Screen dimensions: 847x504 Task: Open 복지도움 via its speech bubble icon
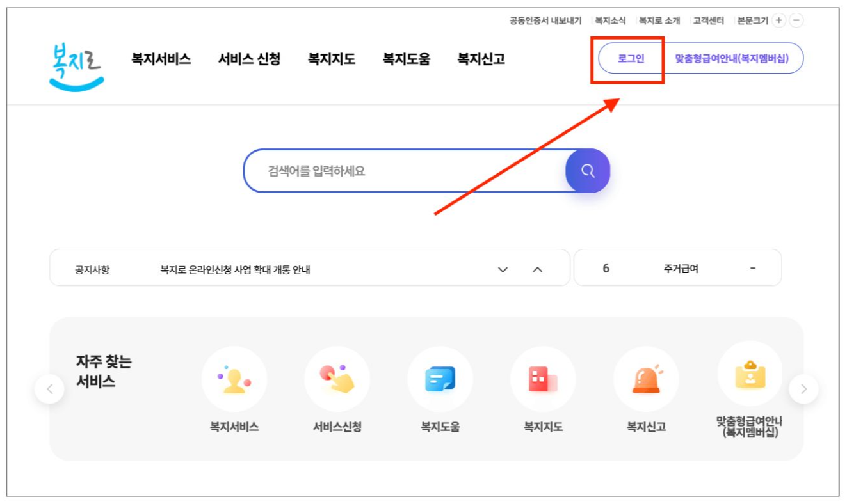(x=440, y=379)
